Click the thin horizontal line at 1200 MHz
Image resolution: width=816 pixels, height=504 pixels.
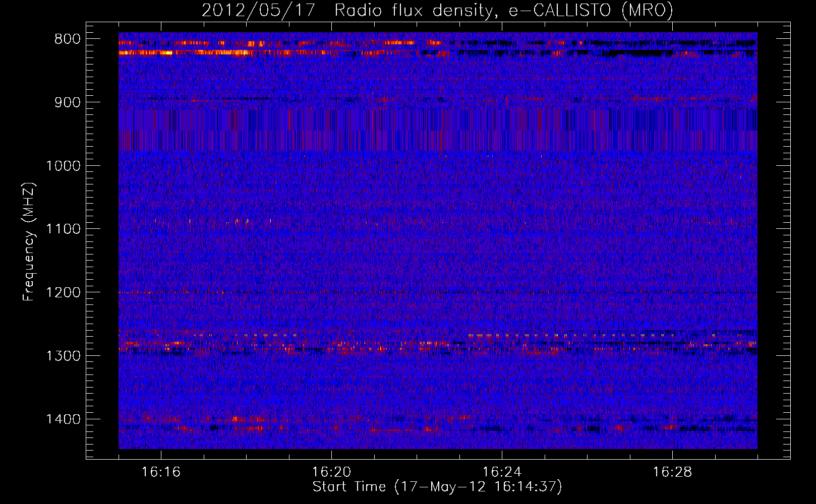click(438, 292)
